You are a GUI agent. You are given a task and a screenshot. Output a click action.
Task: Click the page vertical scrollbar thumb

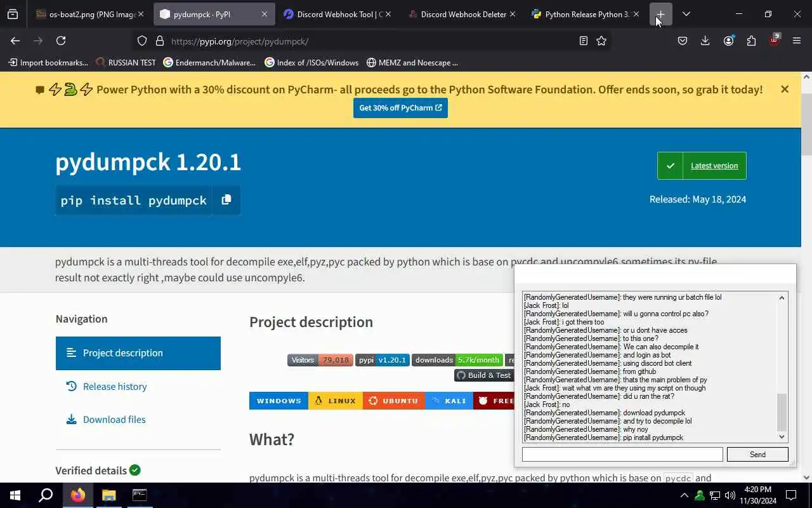806,124
